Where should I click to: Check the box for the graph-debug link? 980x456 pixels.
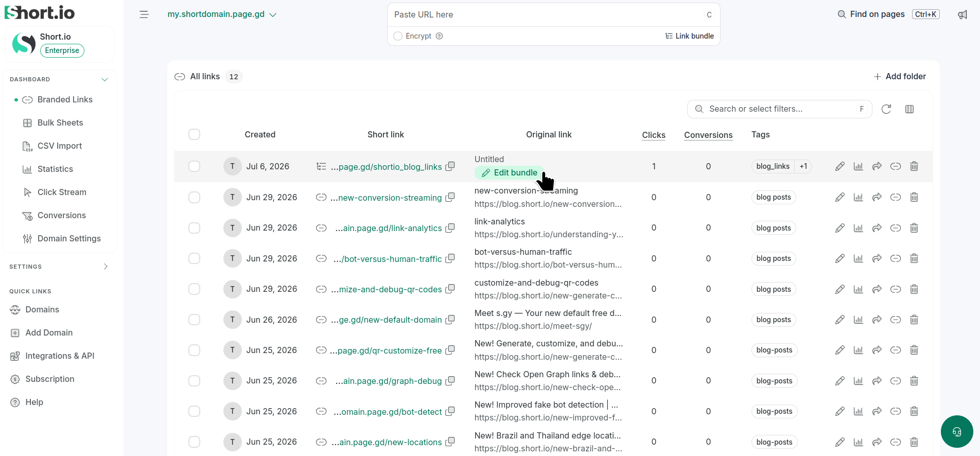pos(194,381)
